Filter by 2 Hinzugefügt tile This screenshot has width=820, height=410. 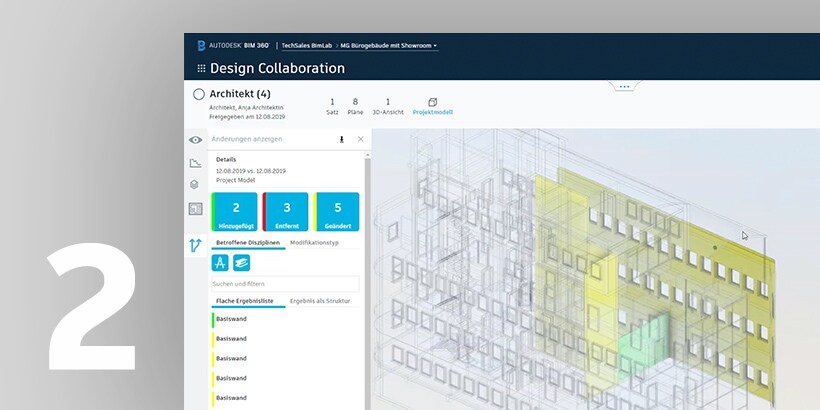point(234,212)
